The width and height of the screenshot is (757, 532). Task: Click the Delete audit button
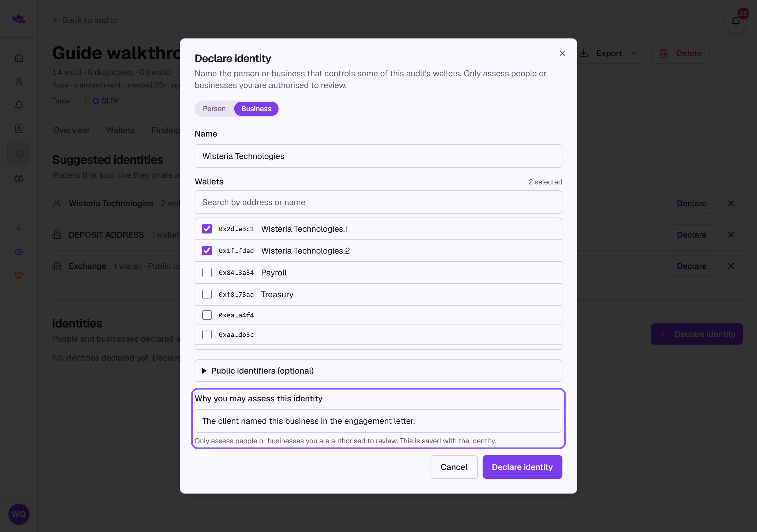pyautogui.click(x=680, y=53)
